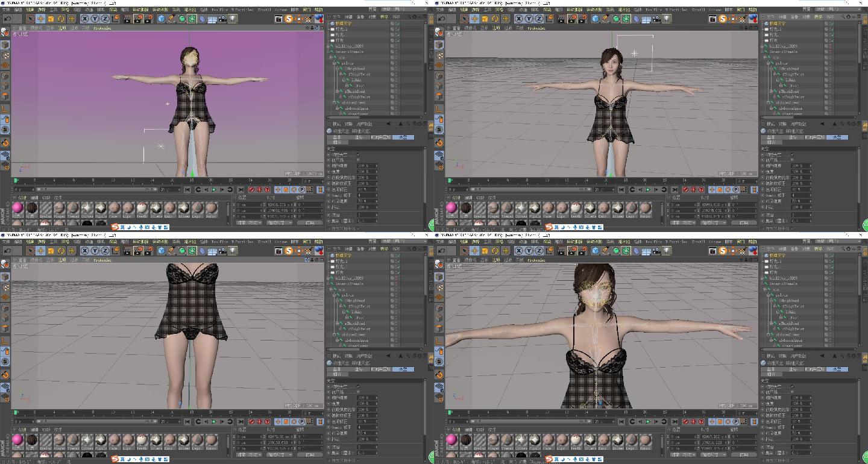Open coordinate mode dropdown beside Apply in top-left window
The image size is (868, 464).
pos(248,222)
